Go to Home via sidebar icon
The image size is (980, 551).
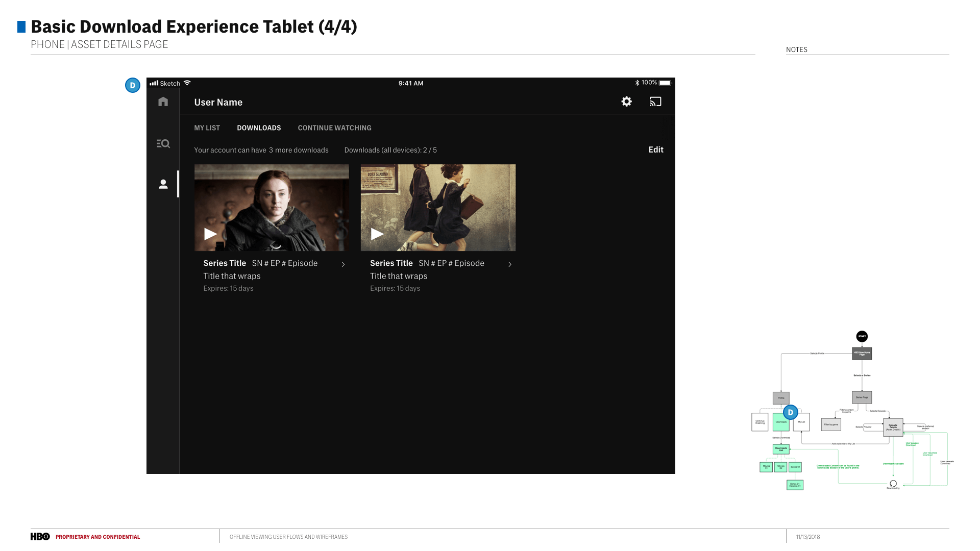tap(163, 102)
